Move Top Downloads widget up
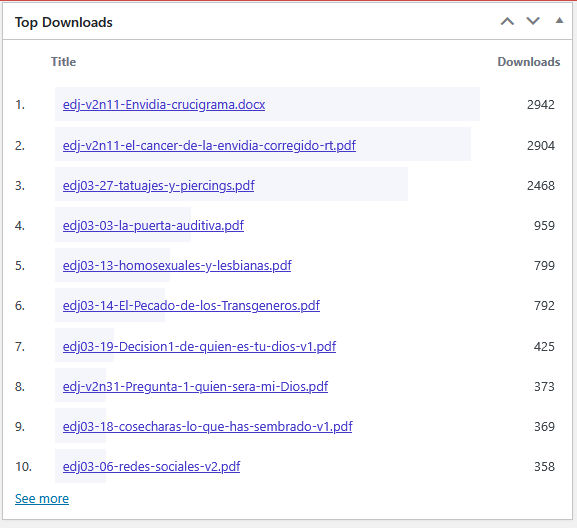 [507, 21]
